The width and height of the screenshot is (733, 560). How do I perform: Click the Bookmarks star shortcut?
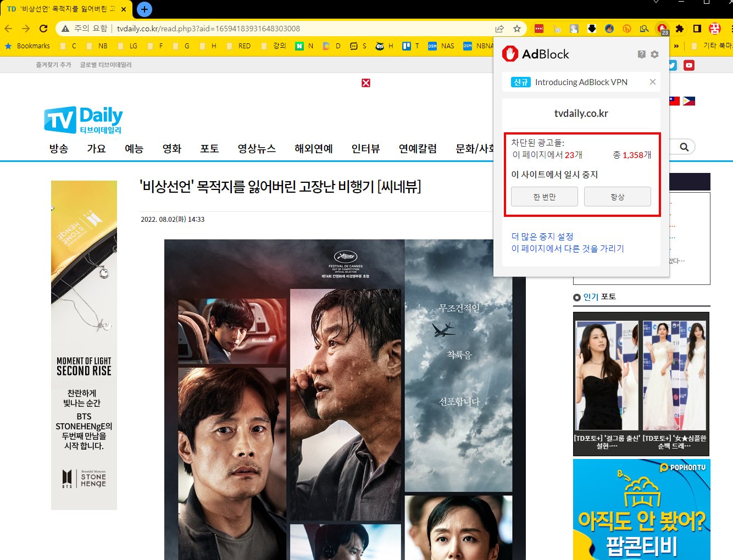coord(27,46)
